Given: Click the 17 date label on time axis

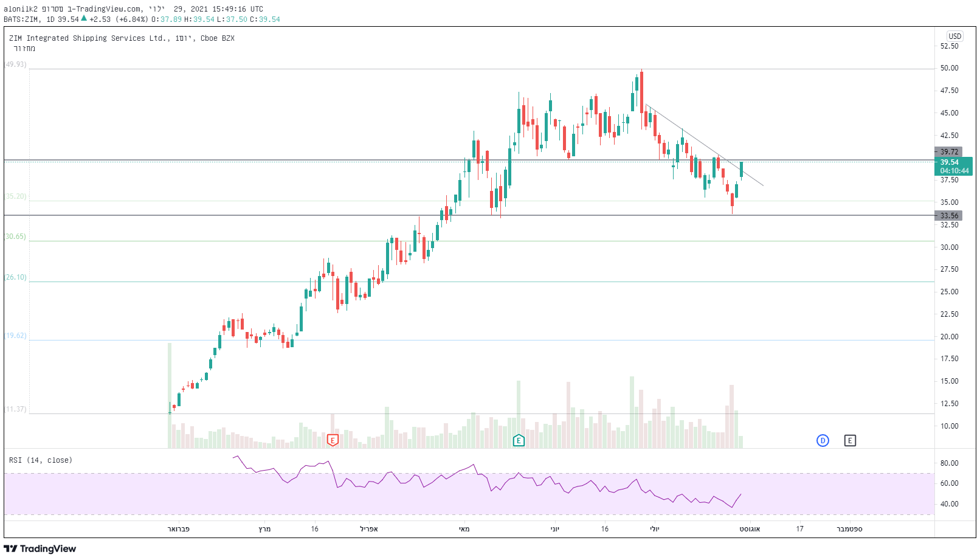Looking at the screenshot, I should point(800,529).
